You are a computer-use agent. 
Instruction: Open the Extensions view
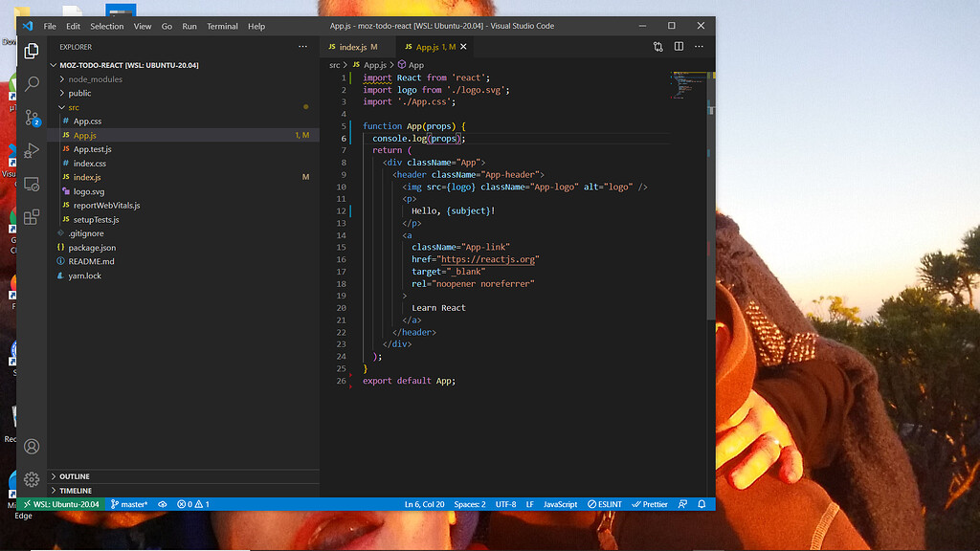(x=31, y=218)
